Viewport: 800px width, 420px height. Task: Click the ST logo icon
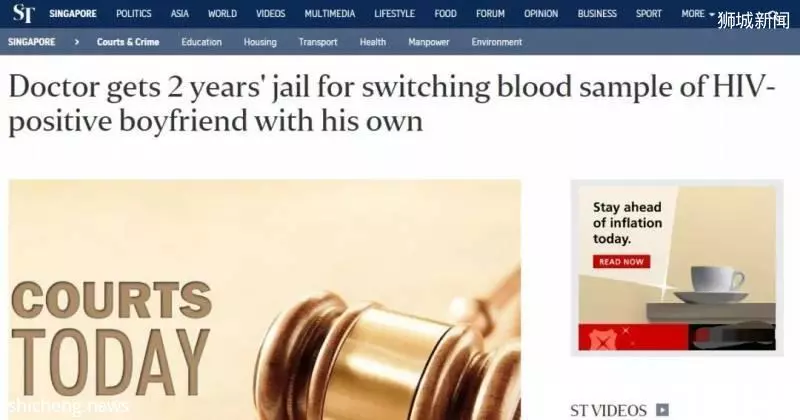pos(24,13)
